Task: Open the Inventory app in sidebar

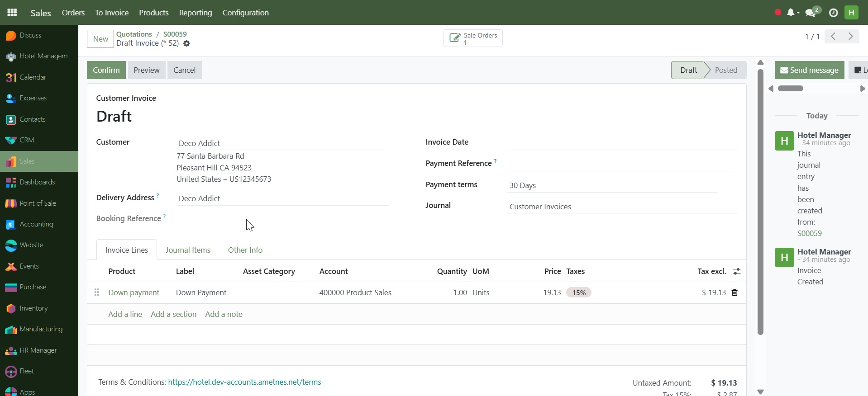Action: pyautogui.click(x=33, y=308)
